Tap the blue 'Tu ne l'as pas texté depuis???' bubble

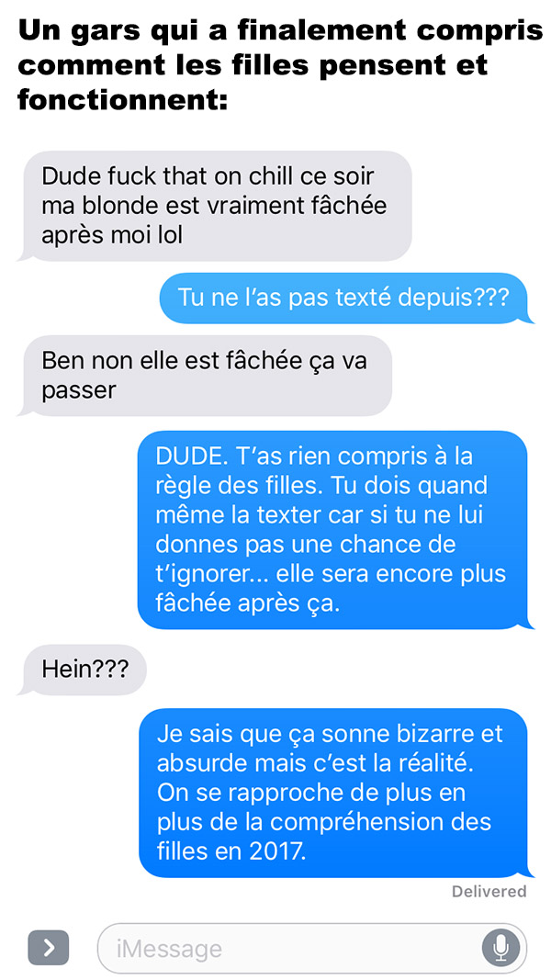click(347, 299)
